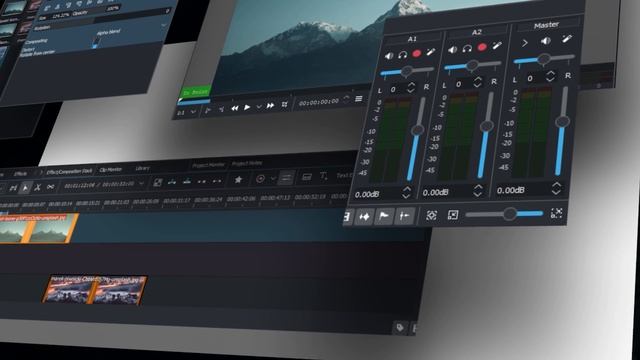Click the A2 vertical volume fader

(x=485, y=135)
